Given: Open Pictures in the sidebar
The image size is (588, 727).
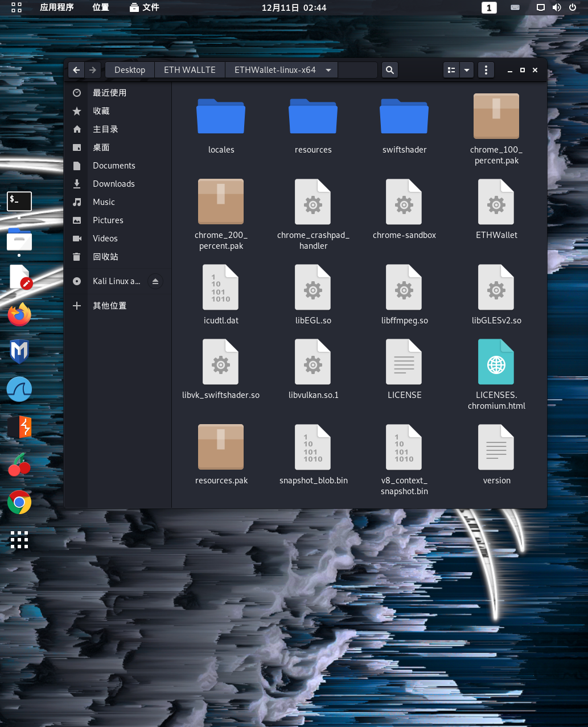Looking at the screenshot, I should 118,220.
